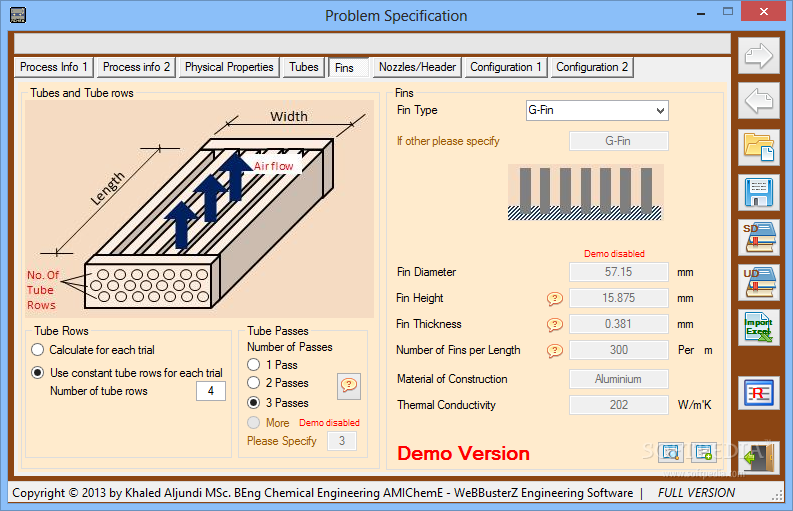793x511 pixels.
Task: Click the Fin Diameter value field
Action: tap(619, 272)
